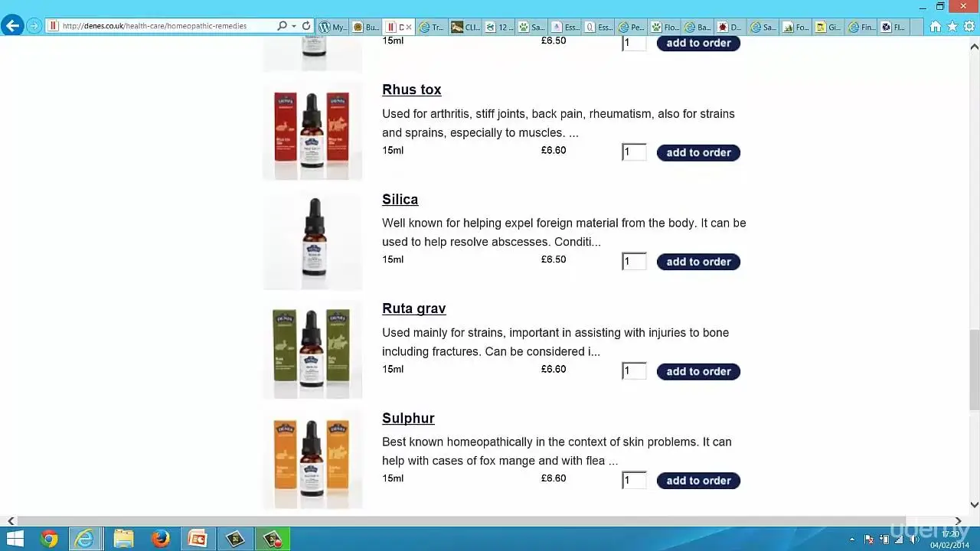Show hidden system tray icons arrow

853,539
